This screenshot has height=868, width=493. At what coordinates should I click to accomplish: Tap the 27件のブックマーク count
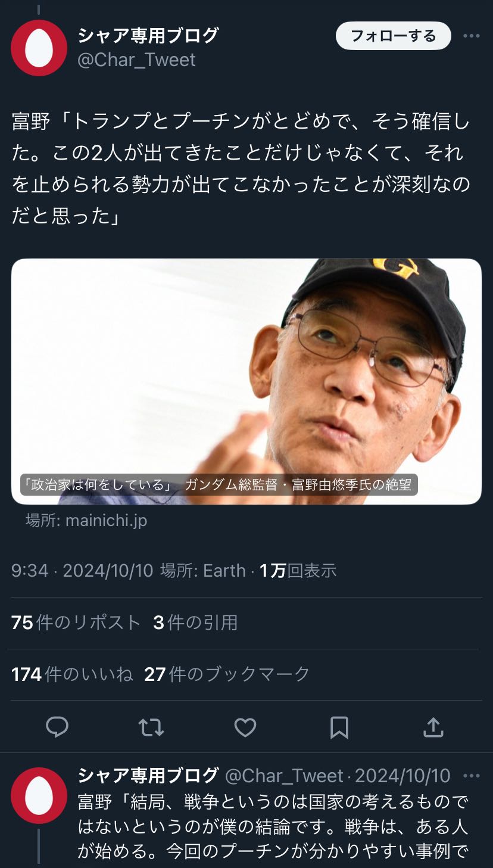coord(227,674)
